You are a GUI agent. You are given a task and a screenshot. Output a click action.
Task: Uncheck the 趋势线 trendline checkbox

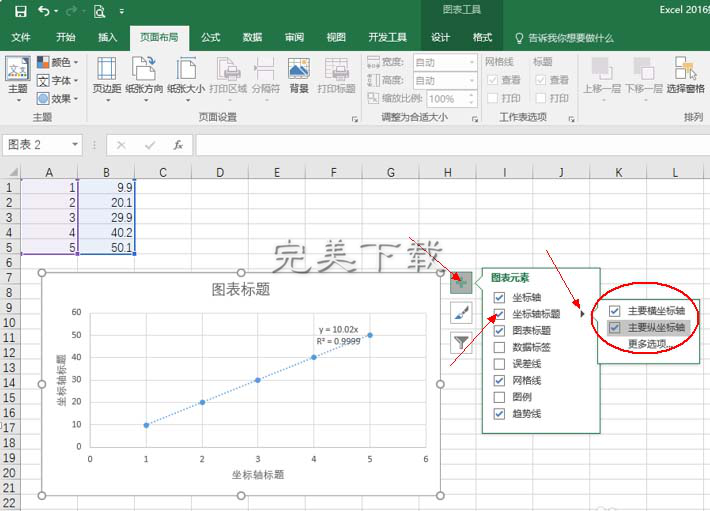click(499, 413)
